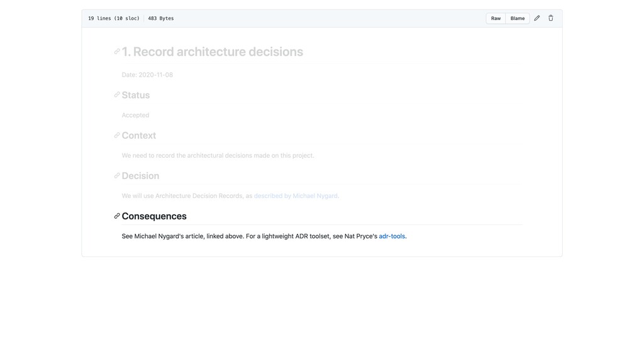This screenshot has height=362, width=644.
Task: Follow the 'described by Michael Nygard' link
Action: 296,196
